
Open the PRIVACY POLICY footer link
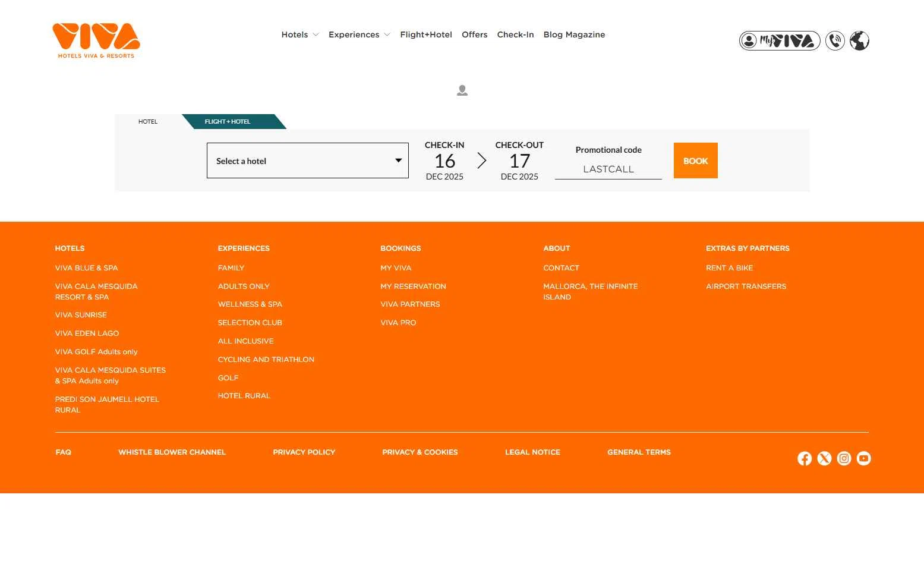pos(304,452)
